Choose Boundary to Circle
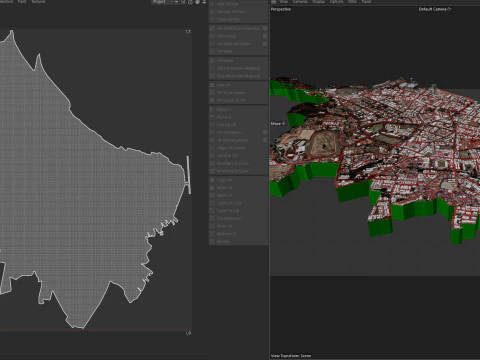The height and width of the screenshot is (360, 480). click(x=238, y=163)
